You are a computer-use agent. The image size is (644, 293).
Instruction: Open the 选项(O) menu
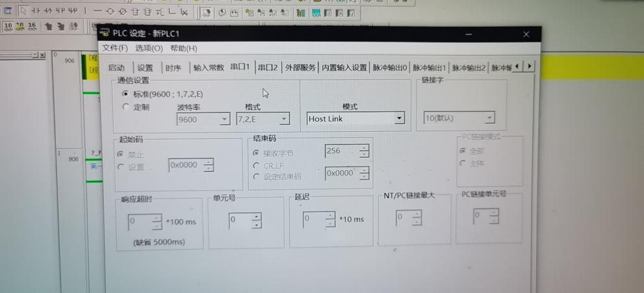tap(149, 48)
